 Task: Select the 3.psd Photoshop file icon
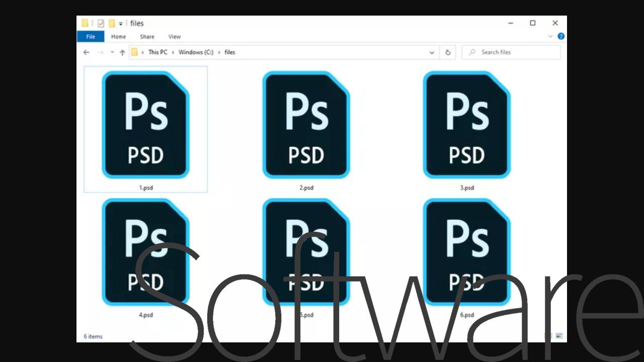466,125
